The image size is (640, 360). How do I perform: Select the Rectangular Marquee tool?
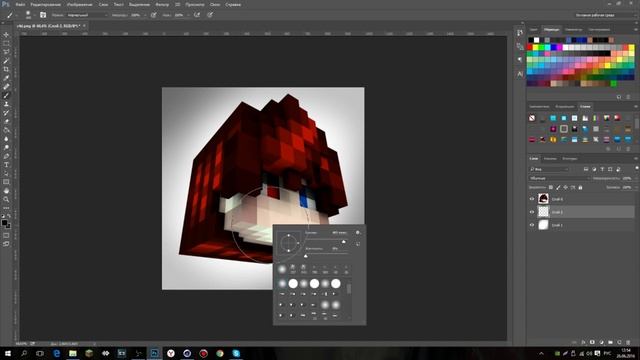tap(6, 43)
